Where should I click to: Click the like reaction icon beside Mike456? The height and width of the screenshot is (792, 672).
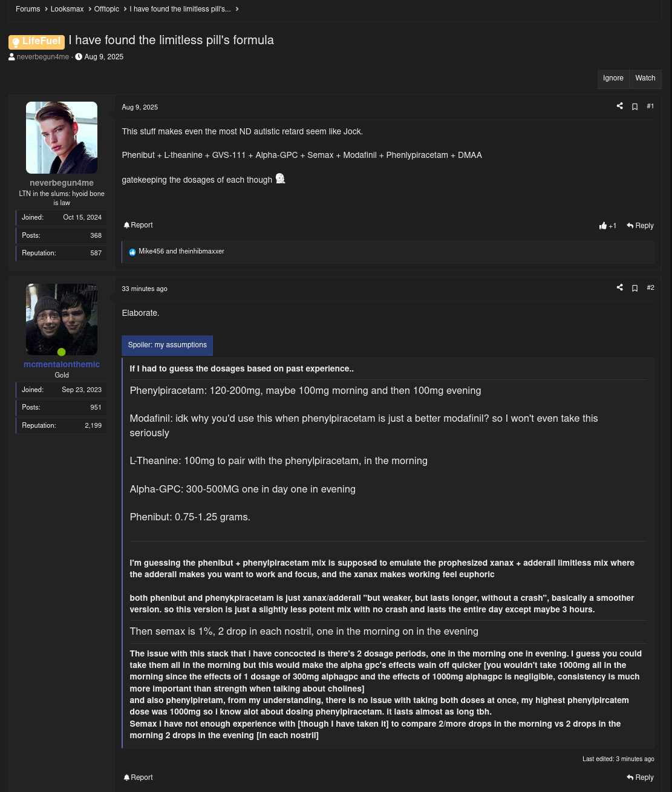132,252
